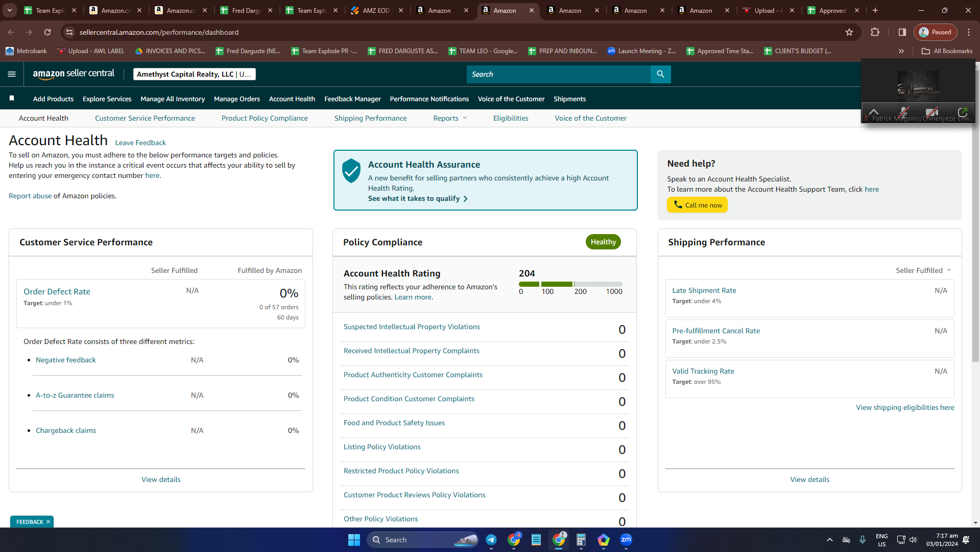Collapse the Zoom mini video window
The height and width of the screenshot is (552, 980).
pyautogui.click(x=874, y=112)
